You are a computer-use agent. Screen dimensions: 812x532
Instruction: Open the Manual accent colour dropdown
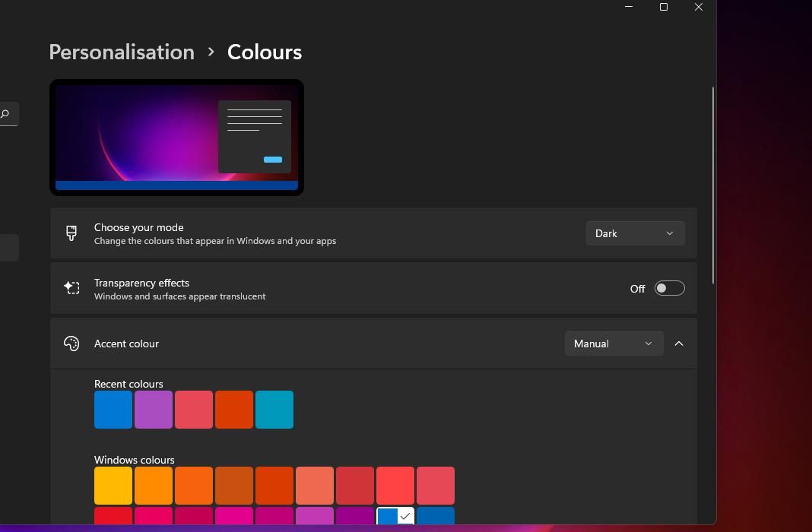[x=613, y=344]
